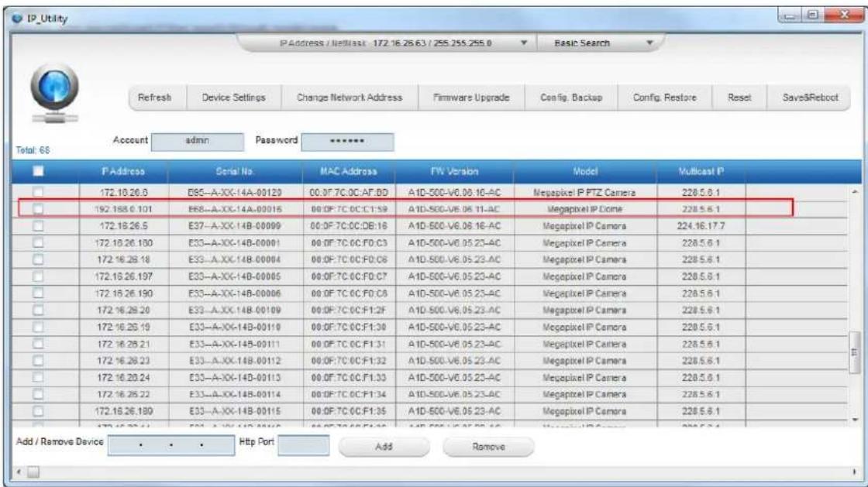Screen dimensions: 868x487
Task: Check the box for 192.168.0.101 row
Action: pyautogui.click(x=38, y=209)
